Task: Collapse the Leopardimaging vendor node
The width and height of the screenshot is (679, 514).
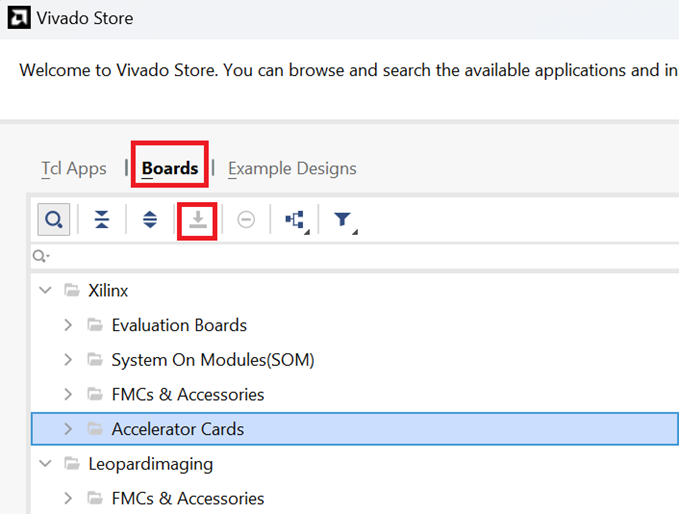Action: (45, 464)
